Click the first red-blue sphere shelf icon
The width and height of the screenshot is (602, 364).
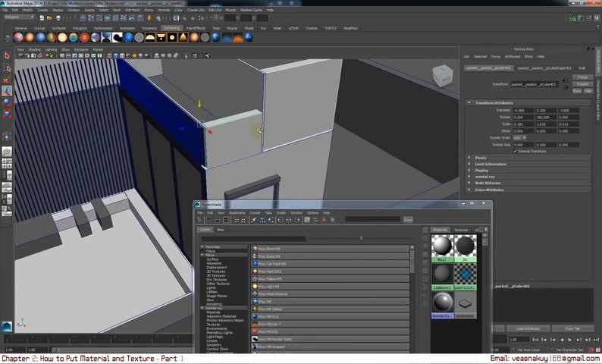point(18,37)
